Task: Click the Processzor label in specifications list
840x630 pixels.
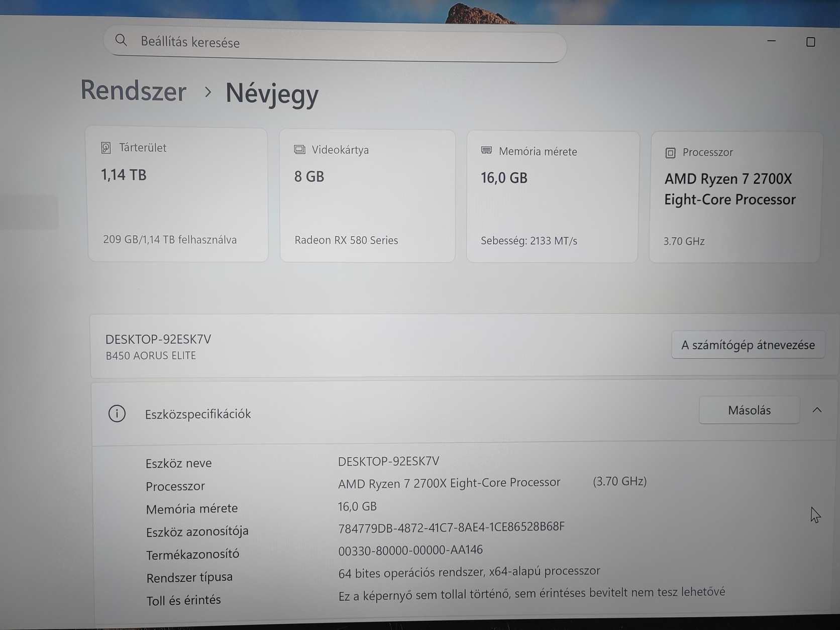Action: tap(175, 486)
